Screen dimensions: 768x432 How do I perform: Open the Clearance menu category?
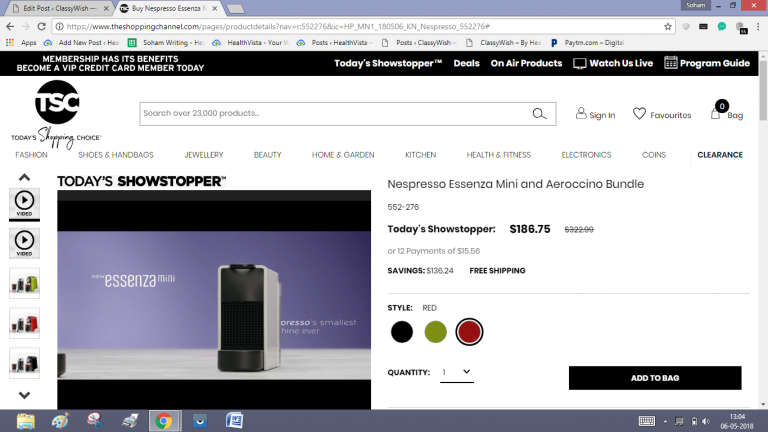720,155
